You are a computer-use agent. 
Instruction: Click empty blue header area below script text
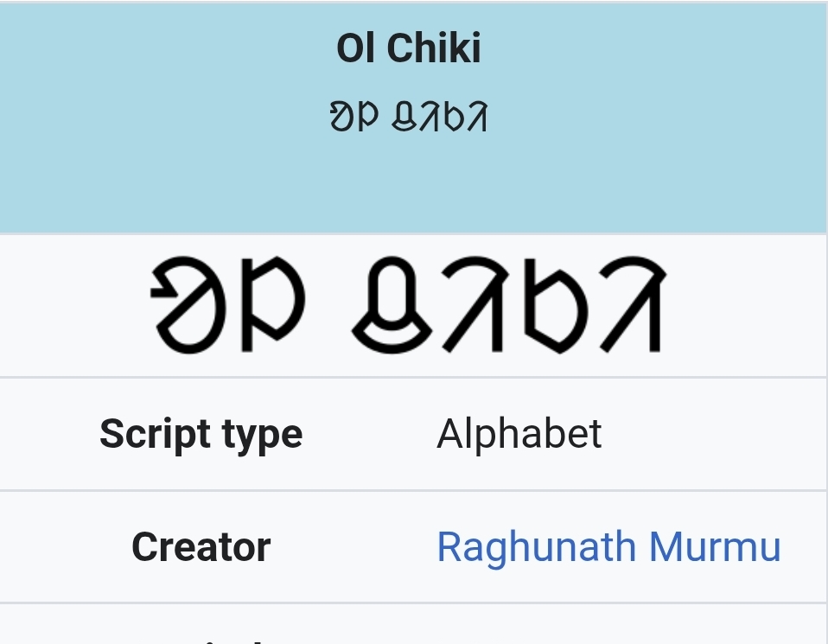pos(409,186)
